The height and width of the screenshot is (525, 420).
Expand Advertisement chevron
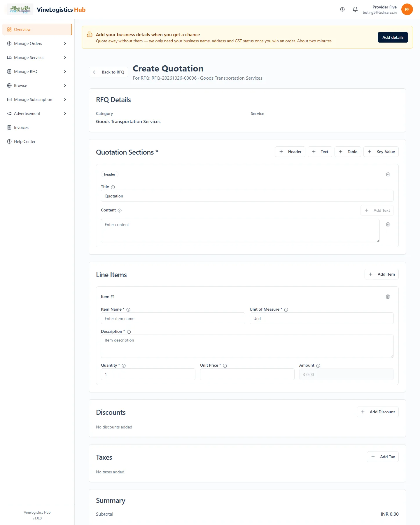click(x=65, y=113)
